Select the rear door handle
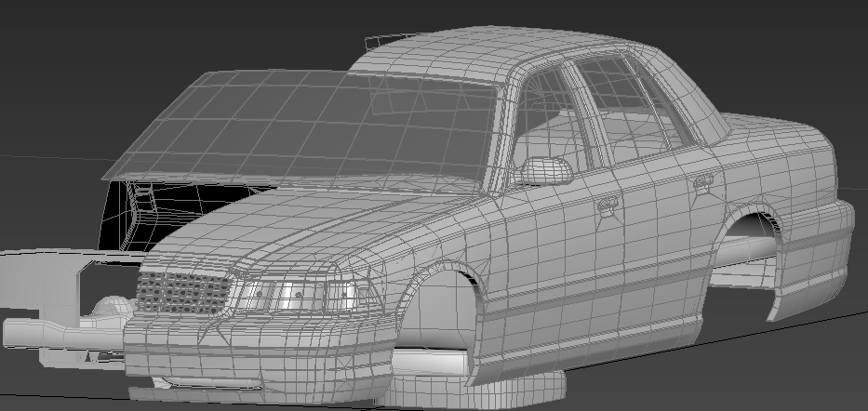868x411 pixels. coord(703,181)
